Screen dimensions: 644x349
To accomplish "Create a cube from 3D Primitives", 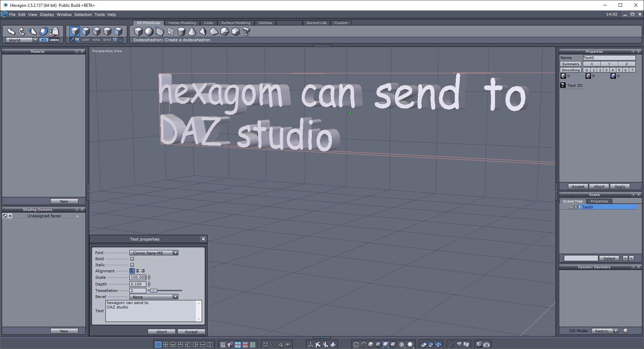I will click(x=138, y=31).
